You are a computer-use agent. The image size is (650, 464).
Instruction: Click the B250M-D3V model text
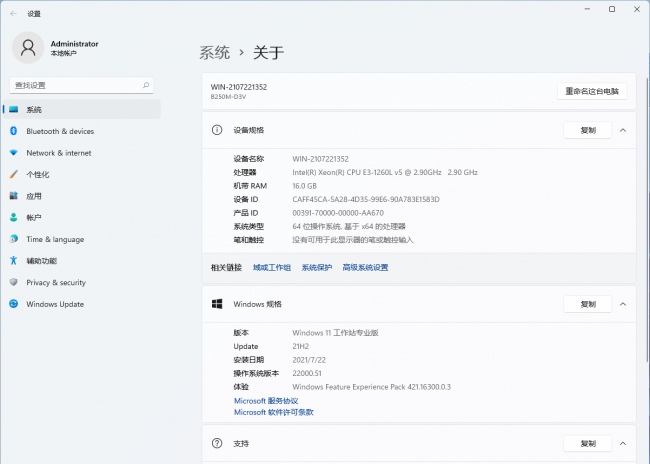(x=228, y=97)
